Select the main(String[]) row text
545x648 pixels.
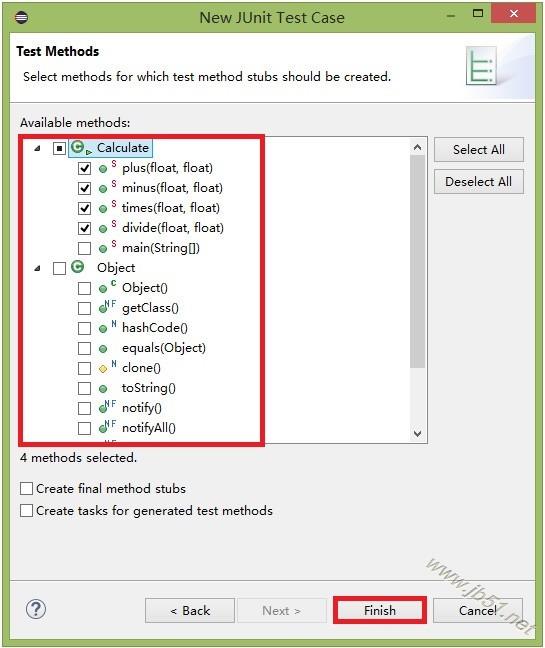161,248
